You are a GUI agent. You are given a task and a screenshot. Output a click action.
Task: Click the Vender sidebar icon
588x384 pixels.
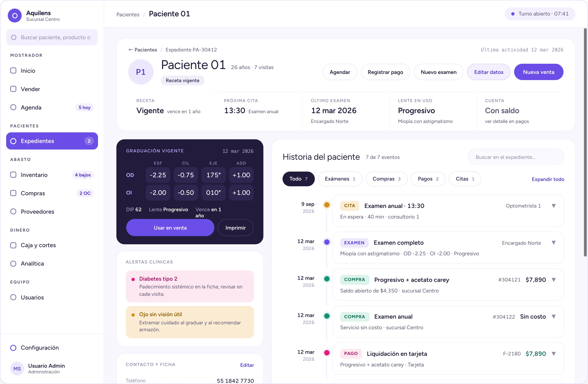tap(13, 89)
